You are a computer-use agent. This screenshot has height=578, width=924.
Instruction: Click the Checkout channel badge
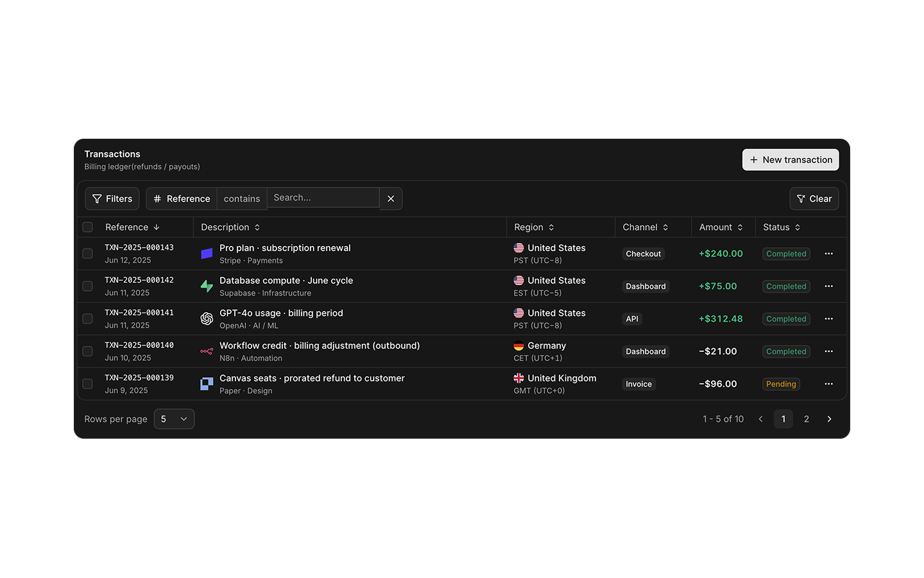tap(644, 254)
